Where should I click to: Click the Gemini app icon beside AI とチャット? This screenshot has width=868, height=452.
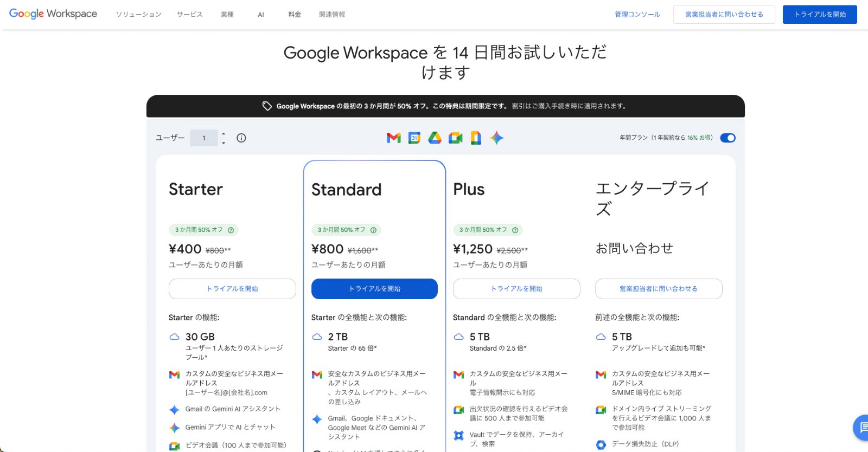coord(174,428)
